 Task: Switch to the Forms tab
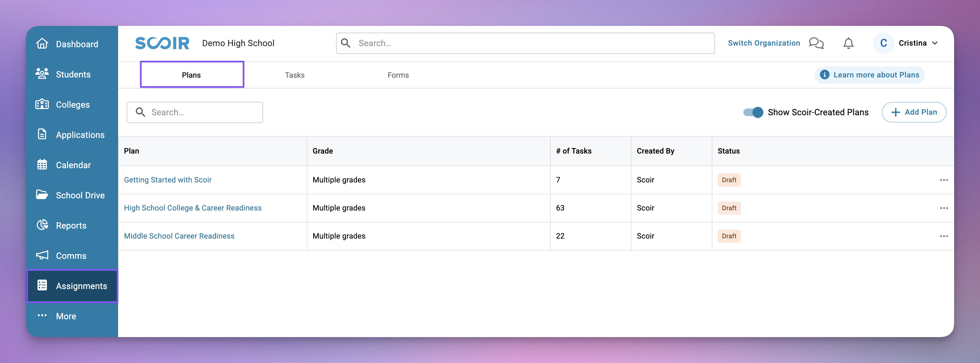[398, 75]
